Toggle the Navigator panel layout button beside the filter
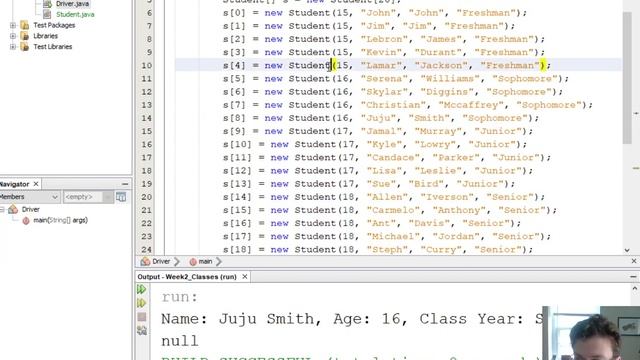The width and height of the screenshot is (640, 360). (x=121, y=197)
